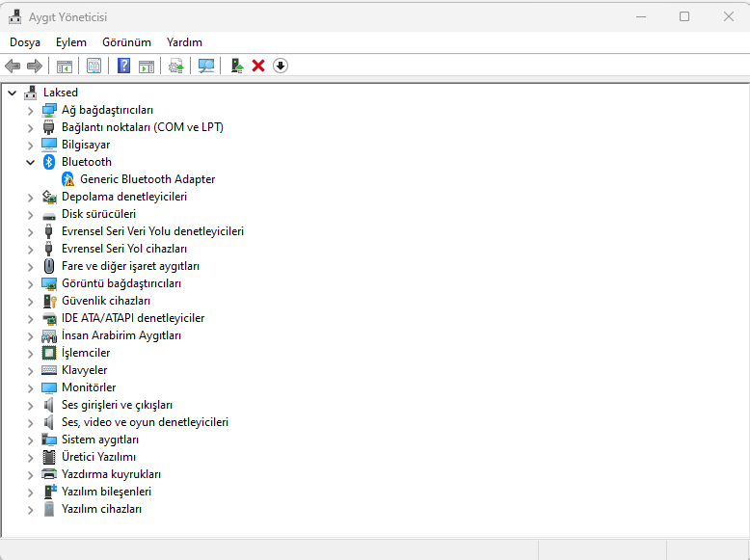
Task: Click the Bluetooth category icon
Action: coord(49,162)
